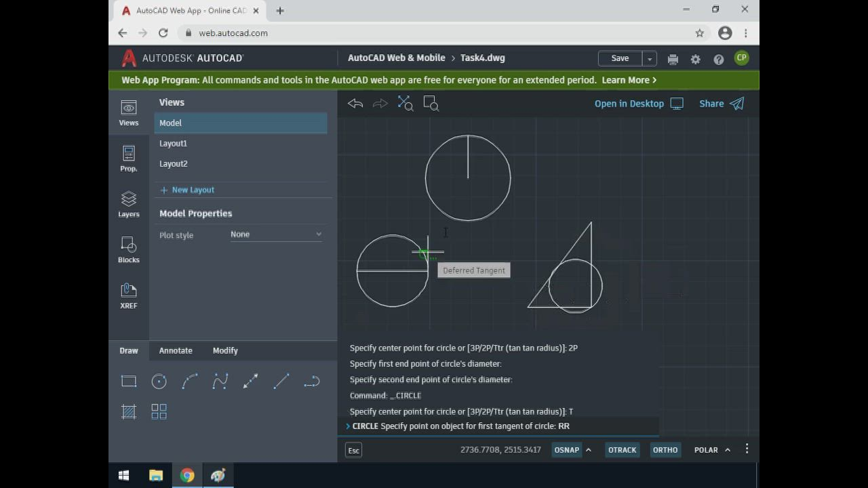
Task: Open the Save dropdown arrow
Action: (x=650, y=59)
